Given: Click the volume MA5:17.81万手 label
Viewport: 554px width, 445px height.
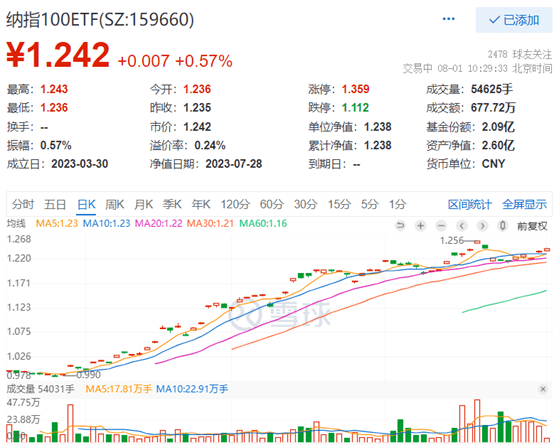Looking at the screenshot, I should pyautogui.click(x=119, y=389).
